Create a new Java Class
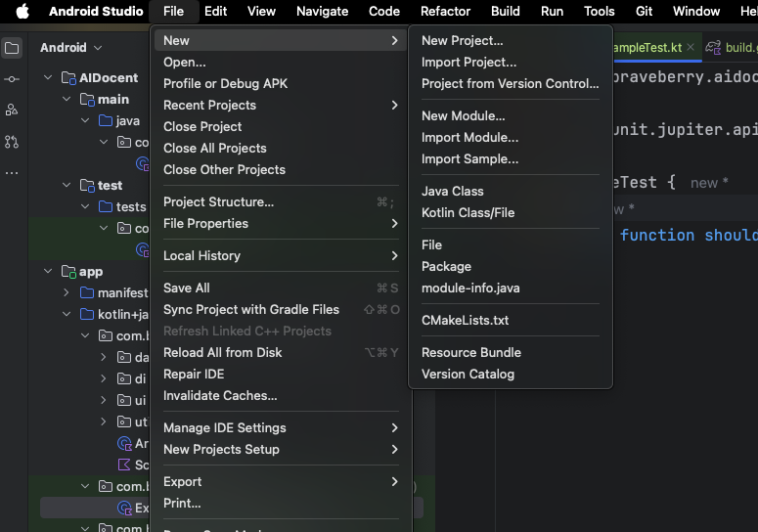This screenshot has width=758, height=532. tap(511, 192)
